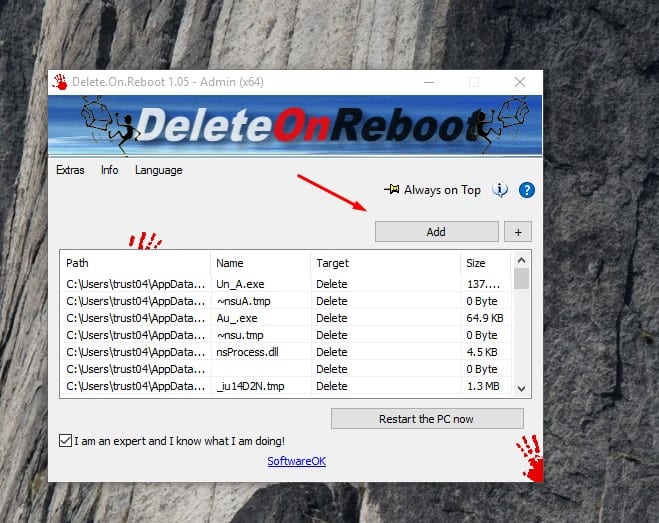Click the red handprint in bottom-right corner
This screenshot has height=523, width=659.
point(530,458)
